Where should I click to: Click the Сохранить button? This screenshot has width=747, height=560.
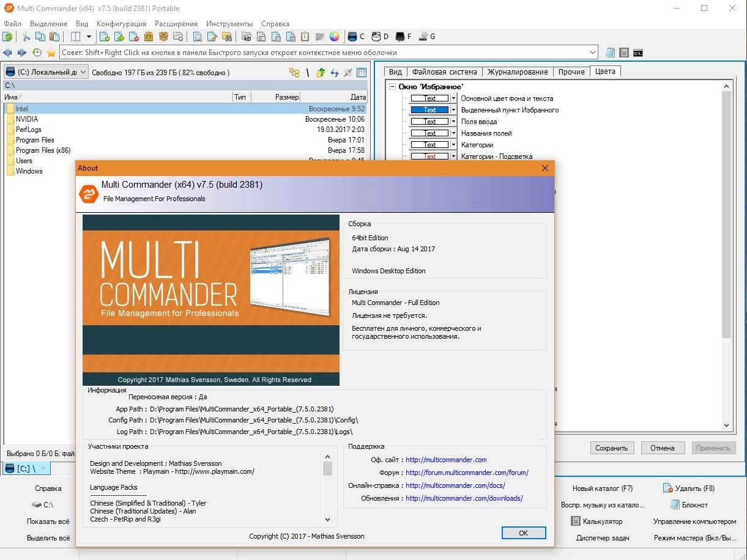pyautogui.click(x=612, y=448)
